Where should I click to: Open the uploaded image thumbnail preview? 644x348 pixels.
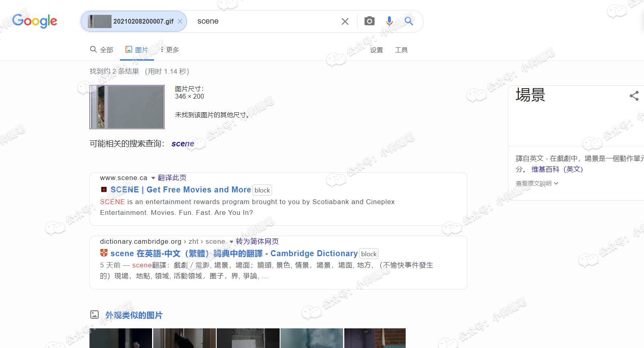click(x=127, y=107)
